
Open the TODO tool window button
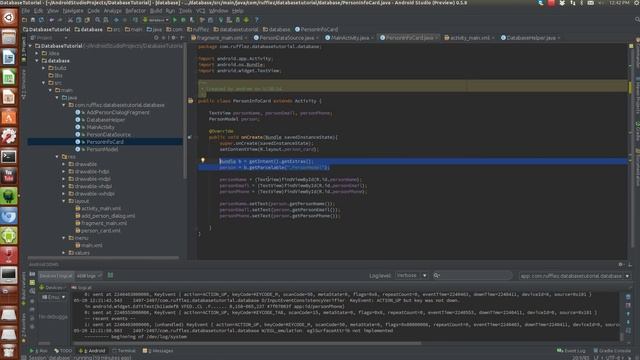click(62, 351)
